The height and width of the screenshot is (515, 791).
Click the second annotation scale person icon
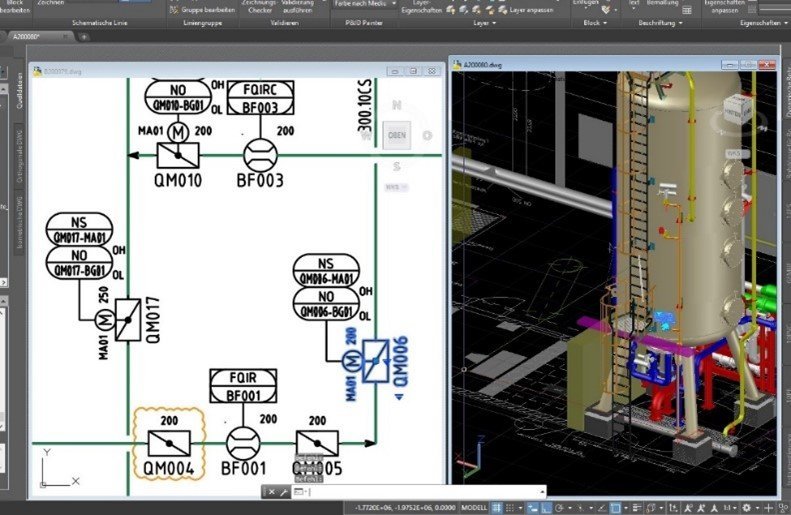point(702,507)
